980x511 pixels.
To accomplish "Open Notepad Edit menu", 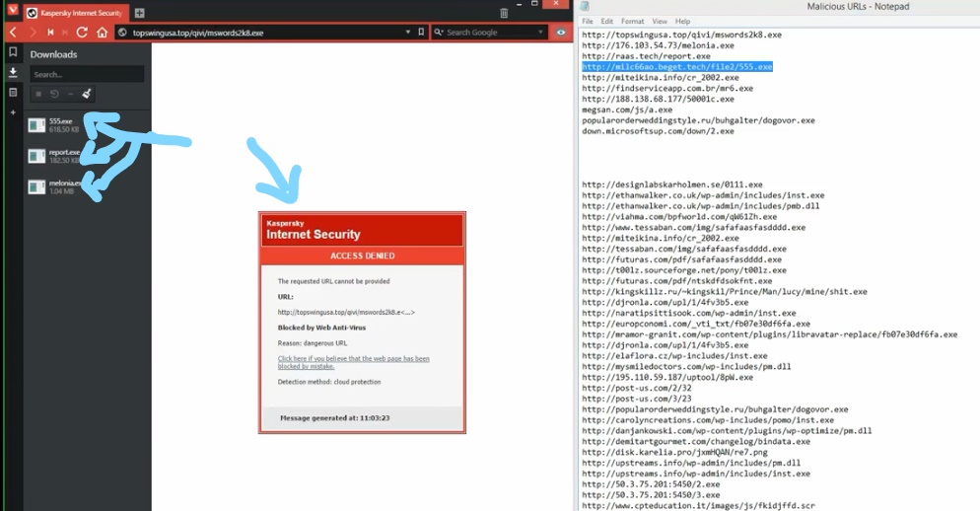I will click(x=607, y=22).
